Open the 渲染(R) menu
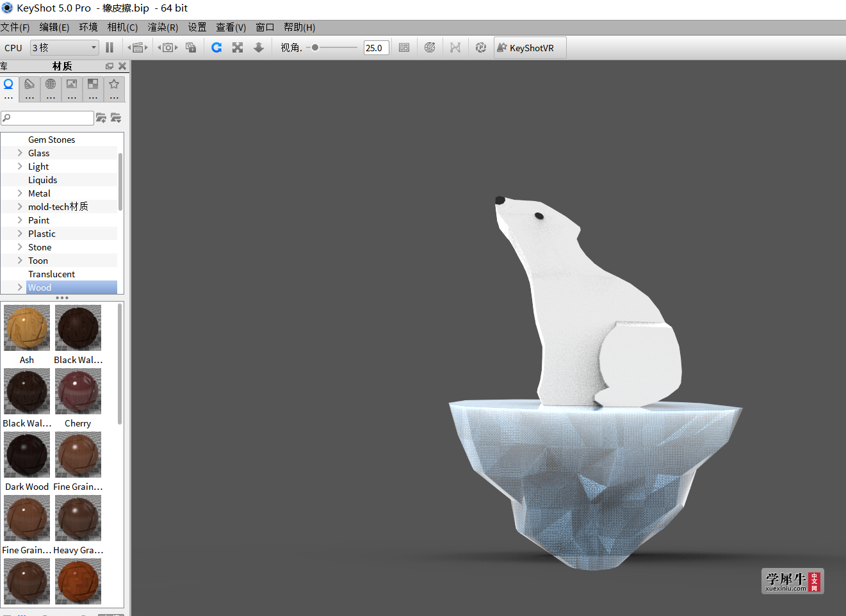This screenshot has height=616, width=846. click(163, 27)
